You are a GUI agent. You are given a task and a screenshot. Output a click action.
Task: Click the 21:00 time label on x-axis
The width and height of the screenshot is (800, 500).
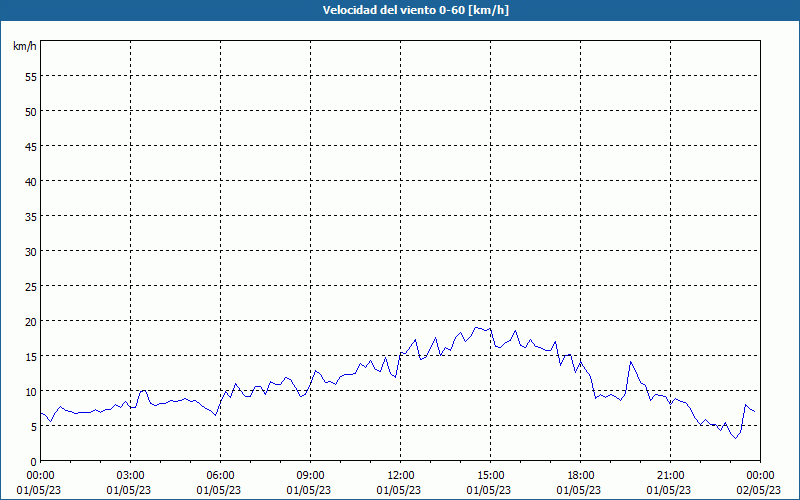click(x=670, y=476)
